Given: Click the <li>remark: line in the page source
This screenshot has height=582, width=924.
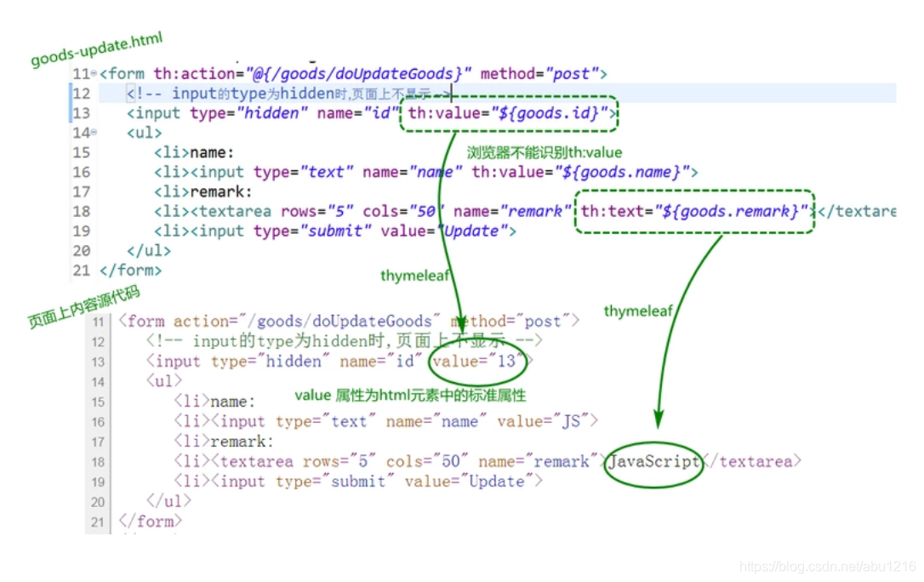Looking at the screenshot, I should coord(224,441).
